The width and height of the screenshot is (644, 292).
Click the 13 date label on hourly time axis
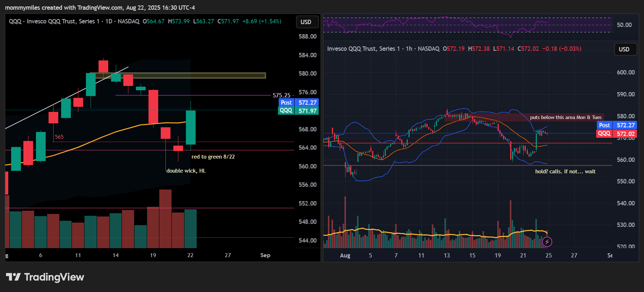(447, 255)
